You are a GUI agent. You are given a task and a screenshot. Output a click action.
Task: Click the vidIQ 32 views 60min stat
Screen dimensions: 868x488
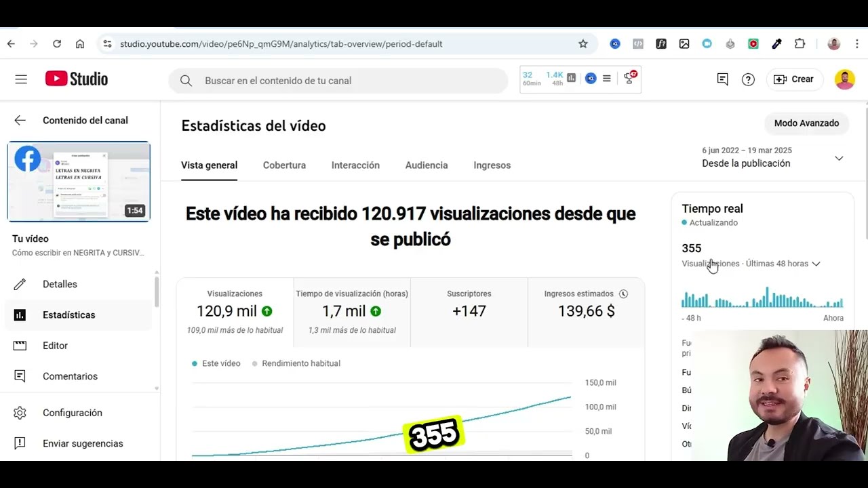point(532,79)
